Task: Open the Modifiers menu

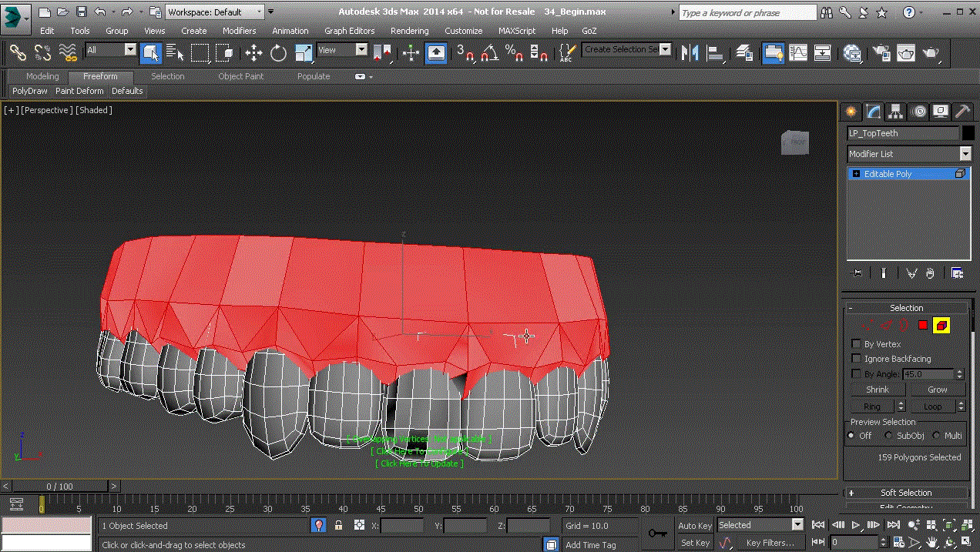Action: coord(239,31)
